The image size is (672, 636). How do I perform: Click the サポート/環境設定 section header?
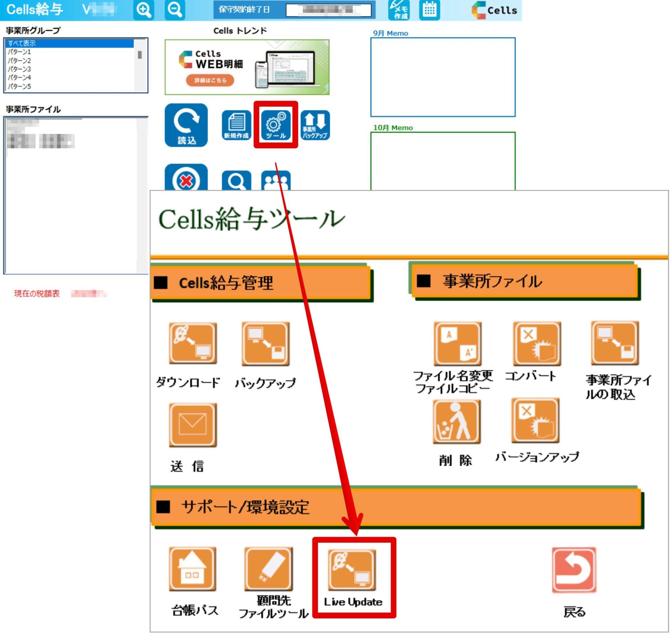(x=396, y=507)
